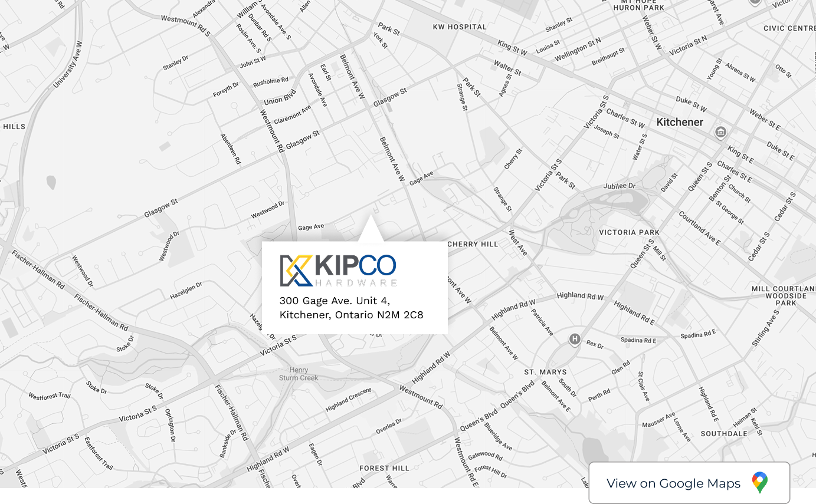Select the hospital H map pin near Rex Dr
The width and height of the screenshot is (816, 504).
(574, 340)
